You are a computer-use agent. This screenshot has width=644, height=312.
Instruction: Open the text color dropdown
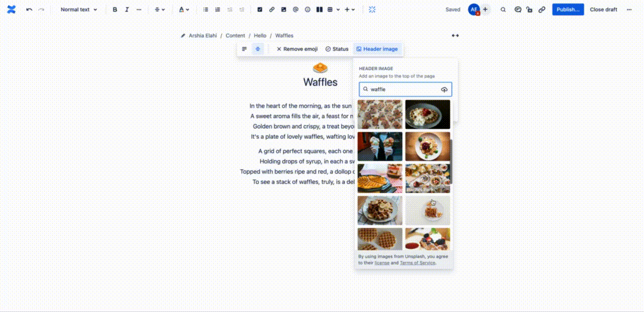184,10
